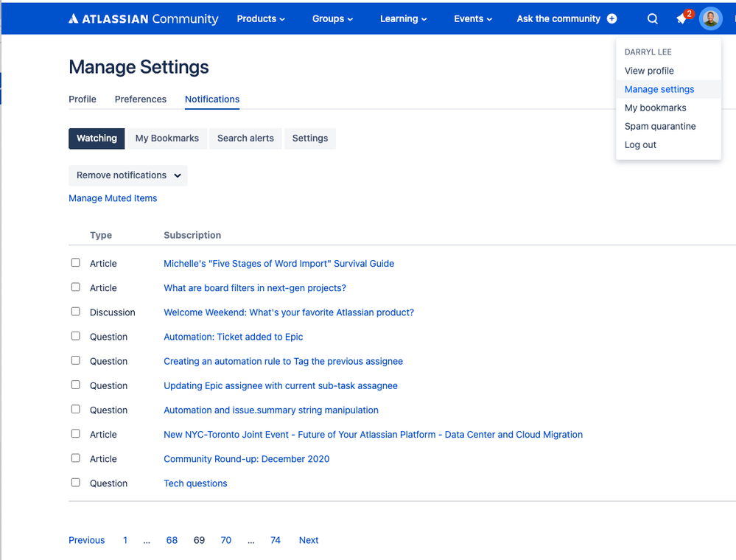736x560 pixels.
Task: Expand the Events menu
Action: pyautogui.click(x=473, y=18)
